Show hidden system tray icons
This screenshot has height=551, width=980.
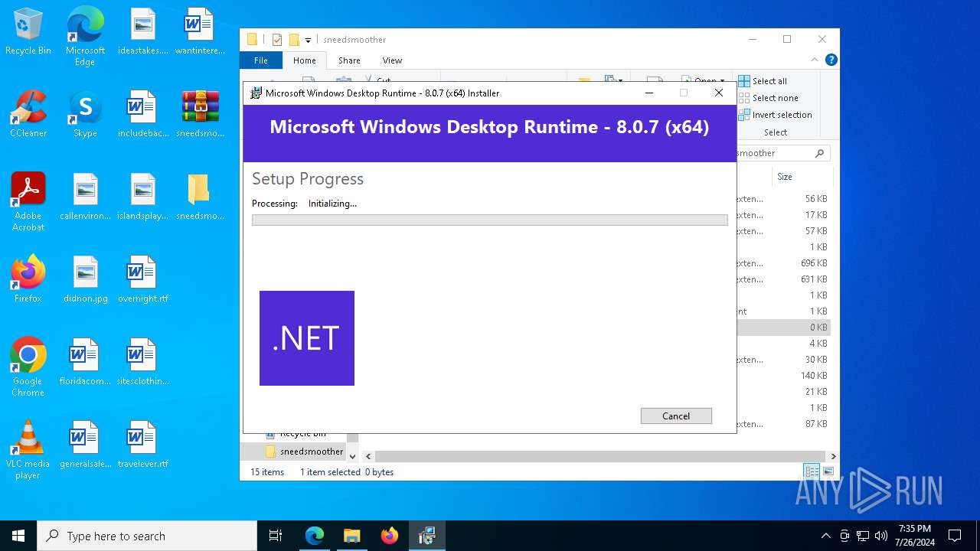pyautogui.click(x=825, y=536)
